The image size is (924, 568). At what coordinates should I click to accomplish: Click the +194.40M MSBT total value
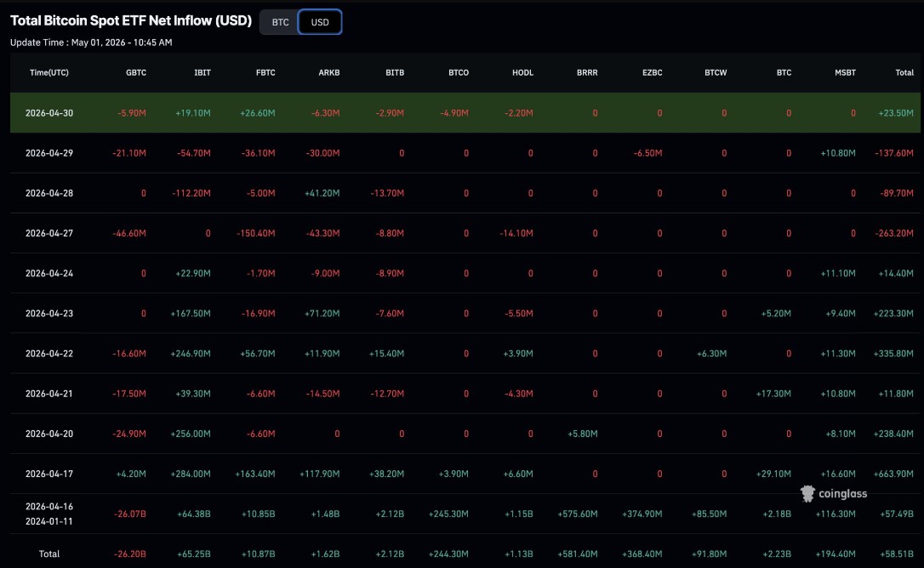click(x=836, y=554)
